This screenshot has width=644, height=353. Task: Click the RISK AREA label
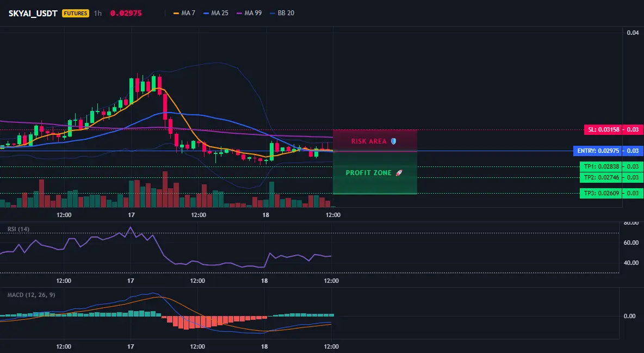[x=369, y=141]
